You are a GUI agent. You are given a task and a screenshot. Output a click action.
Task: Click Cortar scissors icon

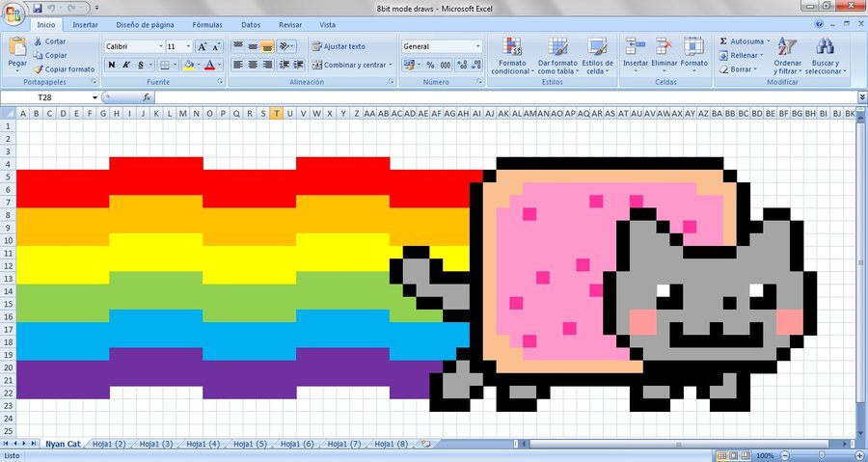click(38, 41)
